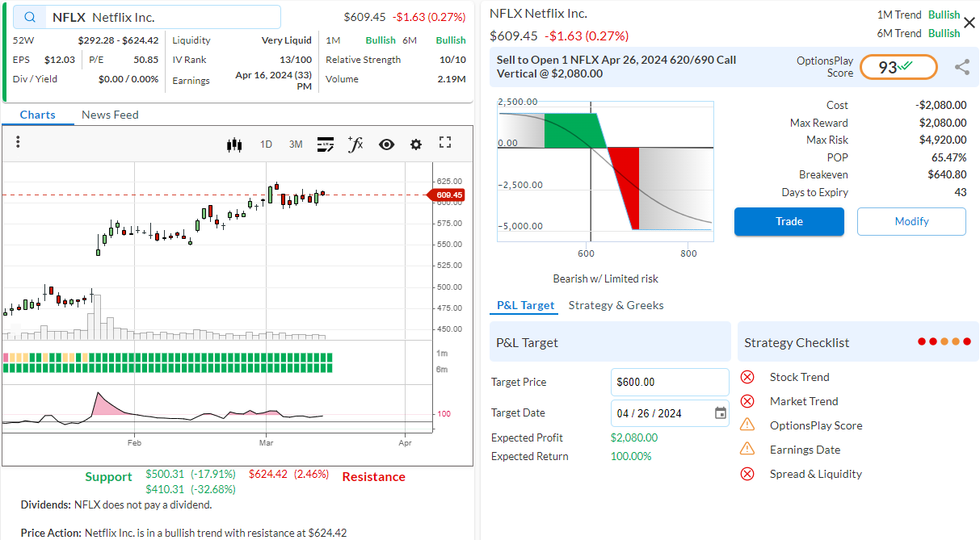Open the Target Date calendar picker
Image resolution: width=980 pixels, height=540 pixels.
tap(721, 413)
